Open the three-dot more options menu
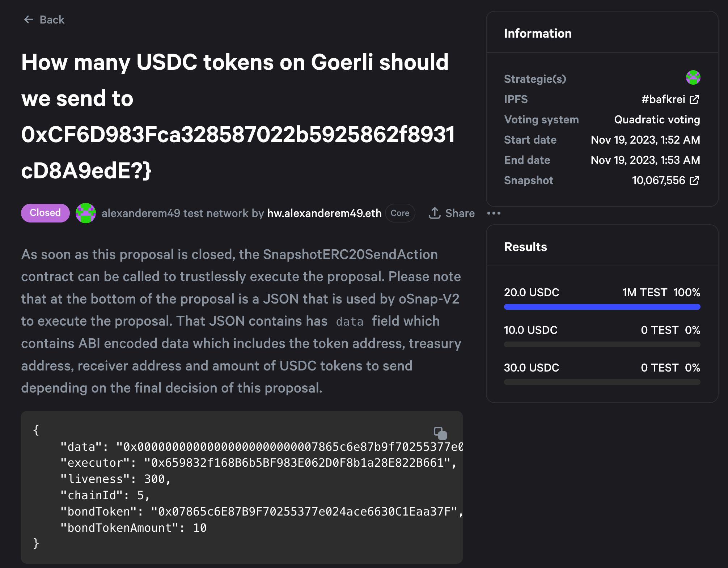728x568 pixels. 494,213
